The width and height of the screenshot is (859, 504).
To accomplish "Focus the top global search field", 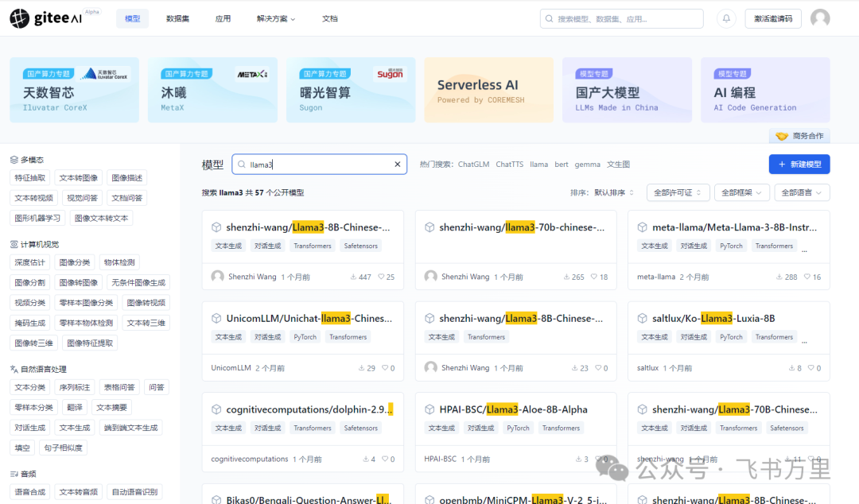I will pos(621,18).
